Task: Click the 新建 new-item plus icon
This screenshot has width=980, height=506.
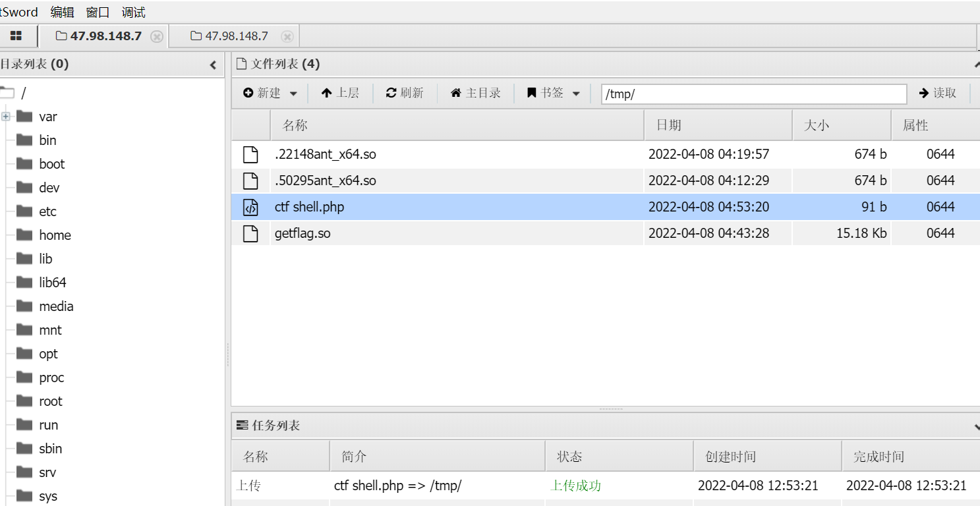Action: click(x=246, y=92)
